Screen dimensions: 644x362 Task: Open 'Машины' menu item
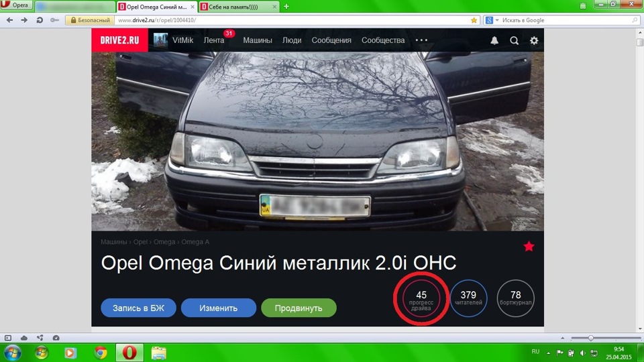(258, 40)
